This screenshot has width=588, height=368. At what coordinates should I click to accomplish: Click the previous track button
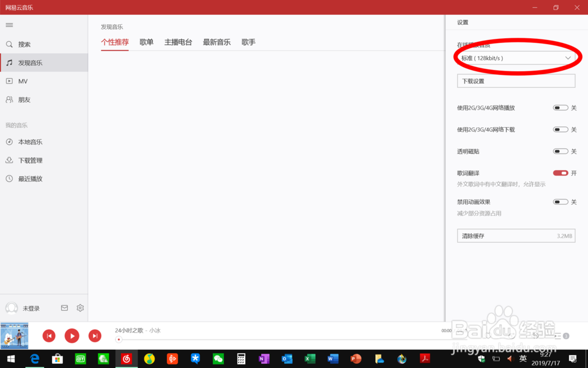pos(49,336)
